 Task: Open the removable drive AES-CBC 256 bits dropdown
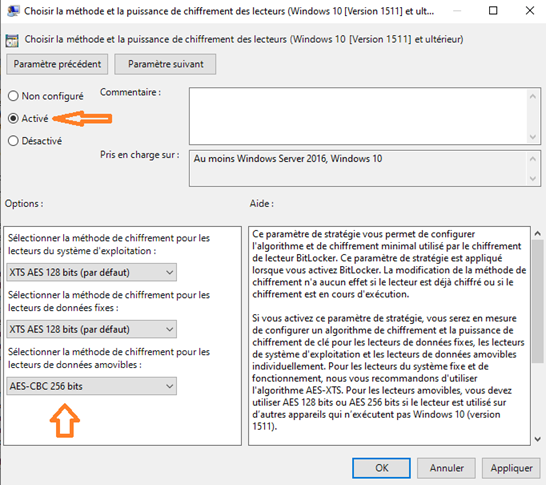[92, 386]
